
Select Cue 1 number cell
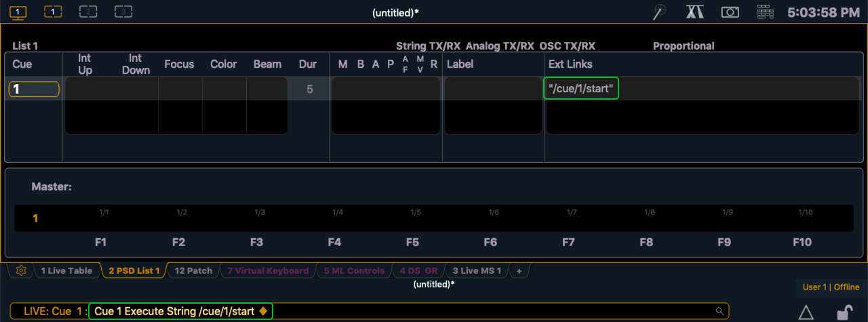tap(34, 89)
